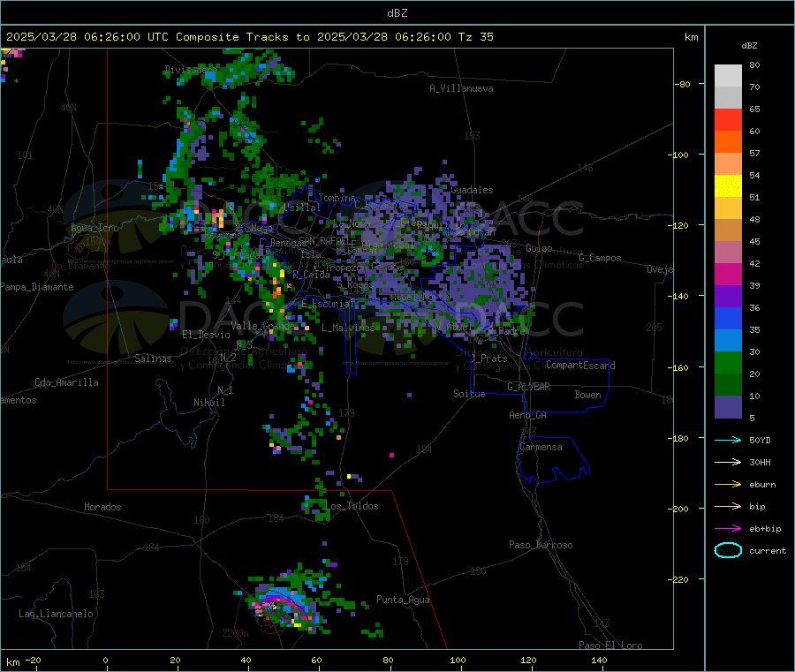This screenshot has width=795, height=672.
Task: Click the 'E_Escorial' map label
Action: pos(328,304)
